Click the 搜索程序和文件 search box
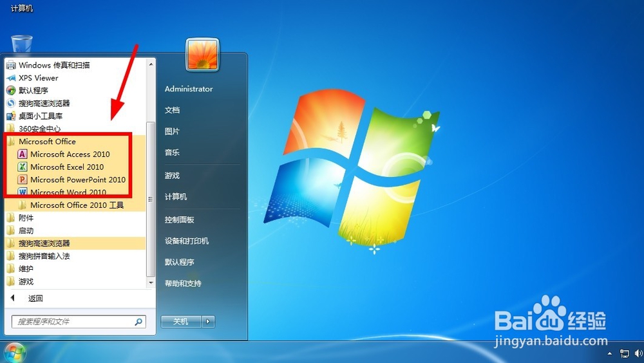 79,322
